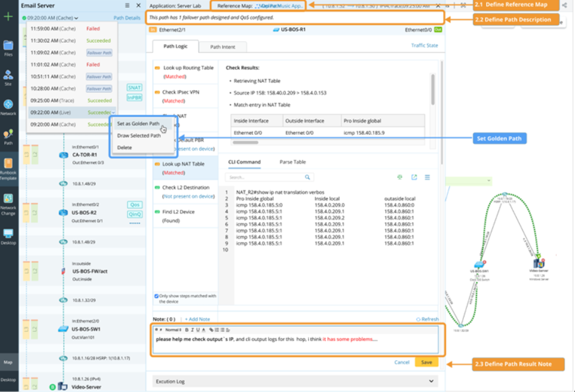The image size is (575, 392).
Task: Click into the CLI Search input field
Action: [264, 177]
